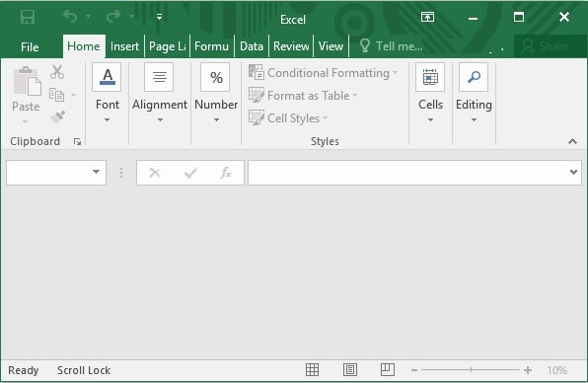Open the Copy dropdown arrow
The image size is (588, 383).
(73, 95)
